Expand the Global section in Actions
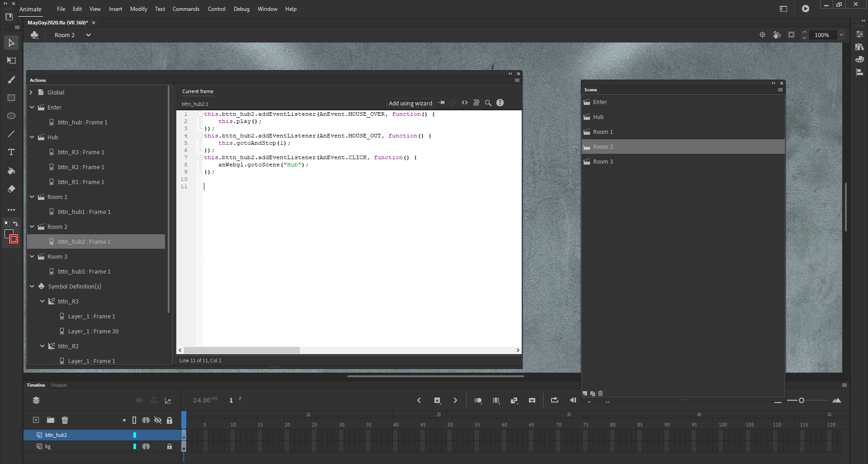Viewport: 868px width, 464px height. [31, 92]
